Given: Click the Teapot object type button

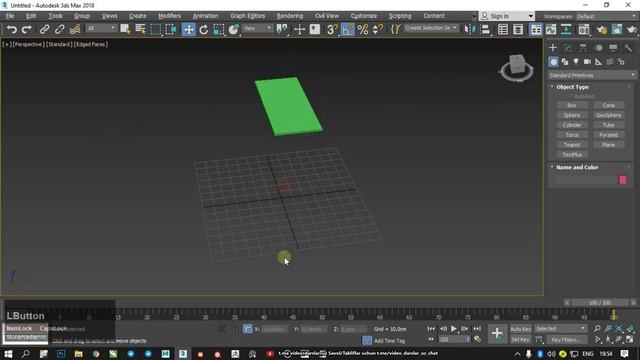Looking at the screenshot, I should pos(572,145).
